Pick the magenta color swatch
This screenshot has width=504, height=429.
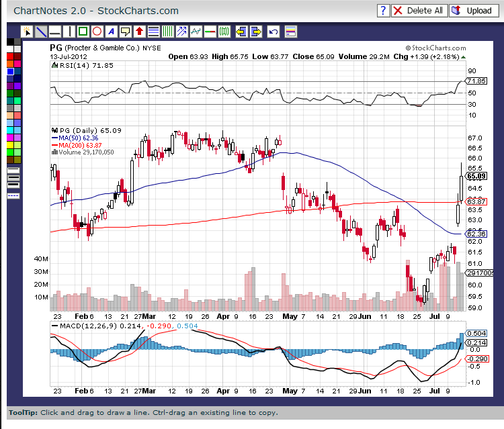coord(10,138)
